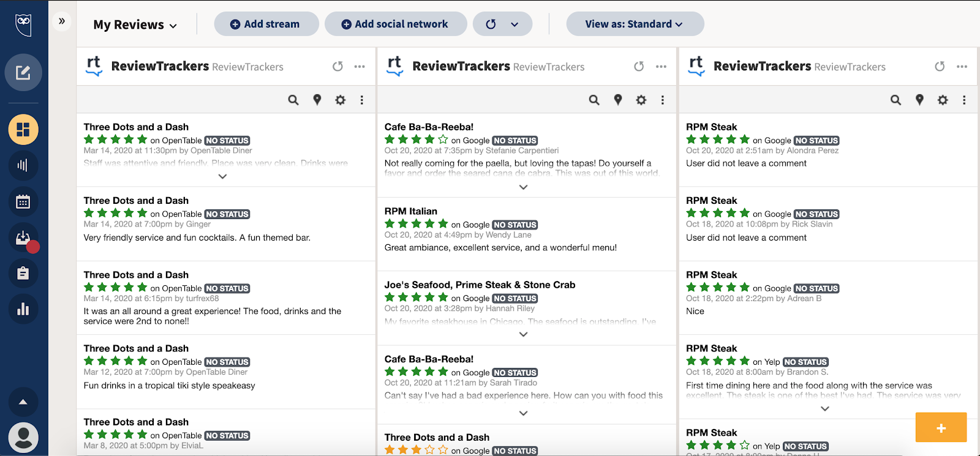The width and height of the screenshot is (980, 456).
Task: Expand Sarah Tirado's Cafe Ba-Ba-Reeba review
Action: [x=523, y=413]
